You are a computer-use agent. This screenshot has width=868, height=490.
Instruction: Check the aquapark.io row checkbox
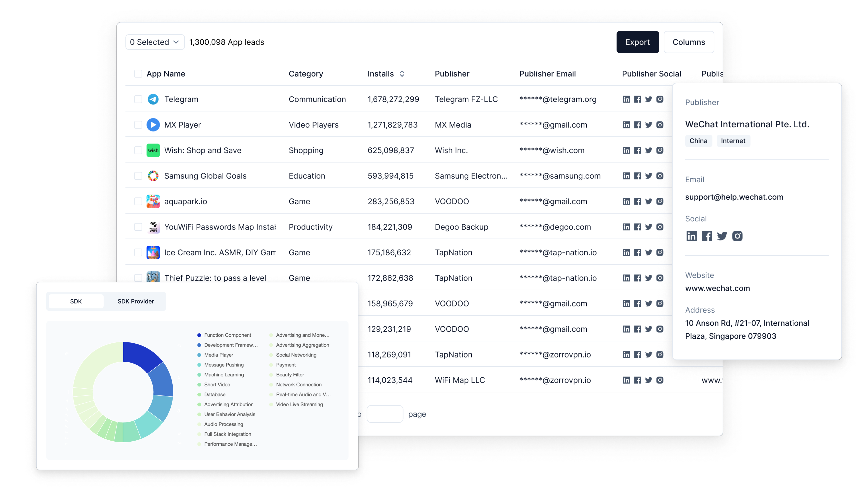(138, 201)
